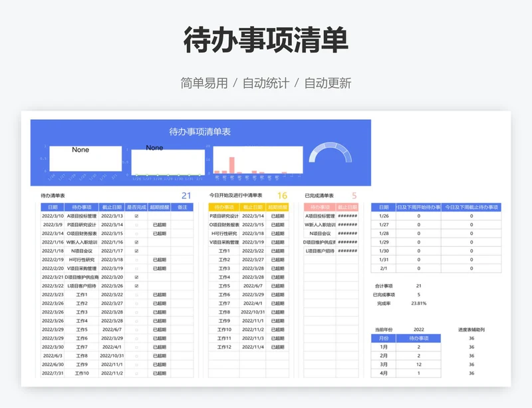The width and height of the screenshot is (532, 408).
Task: Click the yellow 待办事项 column header
Action: [x=224, y=207]
